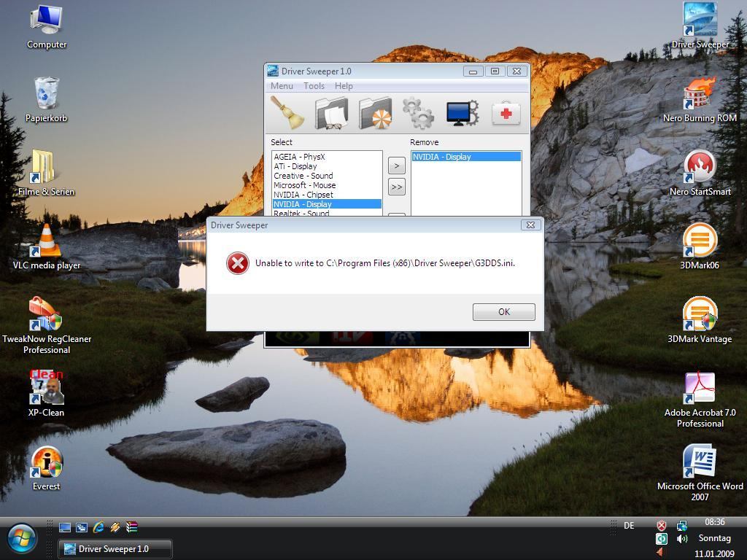Viewport: 747px width, 560px height.
Task: Click the volume speaker tray icon
Action: (x=682, y=539)
